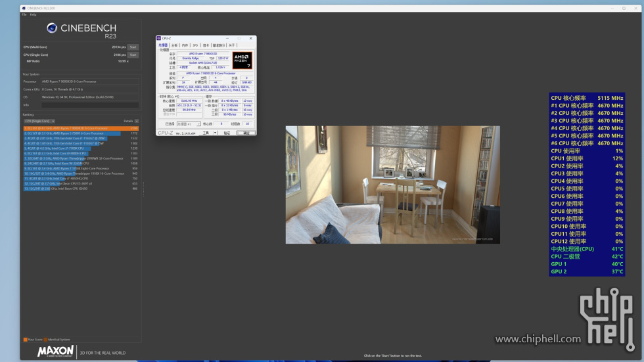Select ranking row 3 Core i7-1165G7 @ 28W
This screenshot has width=644, height=362.
pos(81,139)
